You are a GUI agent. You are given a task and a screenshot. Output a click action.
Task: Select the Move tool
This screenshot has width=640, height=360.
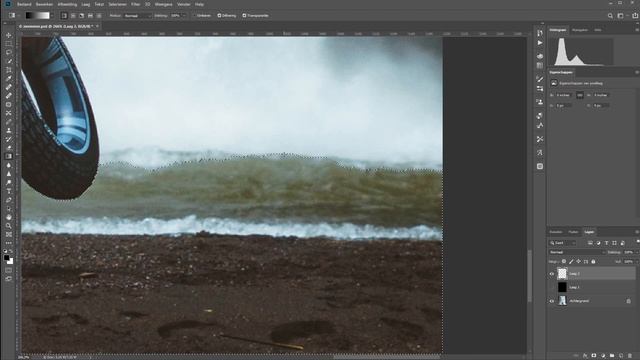9,35
